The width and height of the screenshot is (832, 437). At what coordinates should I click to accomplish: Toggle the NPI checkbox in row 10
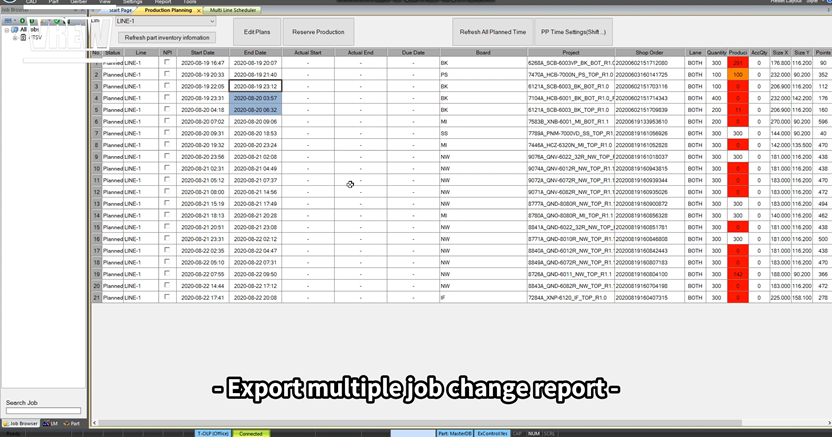[x=167, y=168]
